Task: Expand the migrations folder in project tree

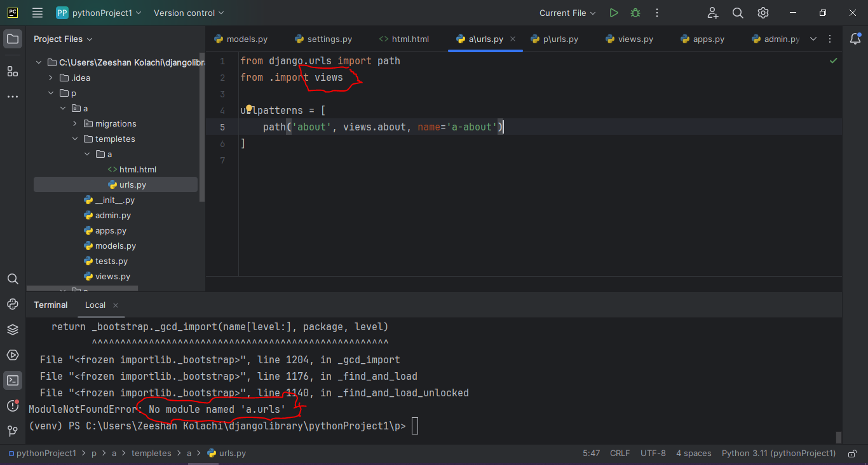Action: [75, 123]
